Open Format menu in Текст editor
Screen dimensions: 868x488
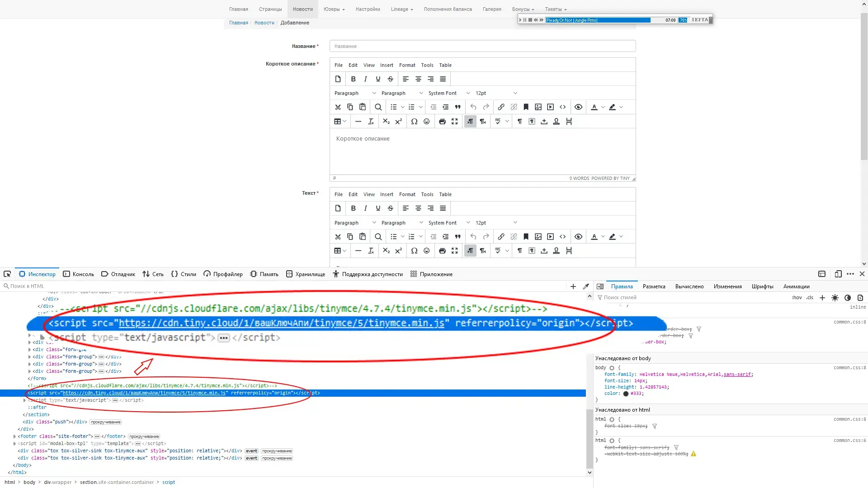(x=407, y=194)
